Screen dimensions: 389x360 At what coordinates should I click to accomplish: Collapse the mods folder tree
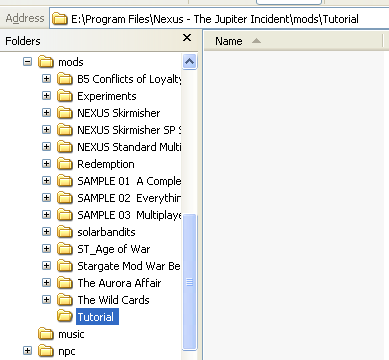click(28, 62)
